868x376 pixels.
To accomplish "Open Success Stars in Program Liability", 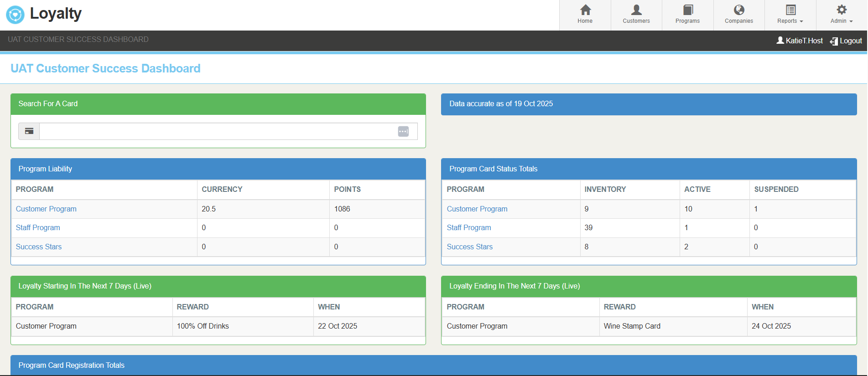I will pyautogui.click(x=39, y=247).
